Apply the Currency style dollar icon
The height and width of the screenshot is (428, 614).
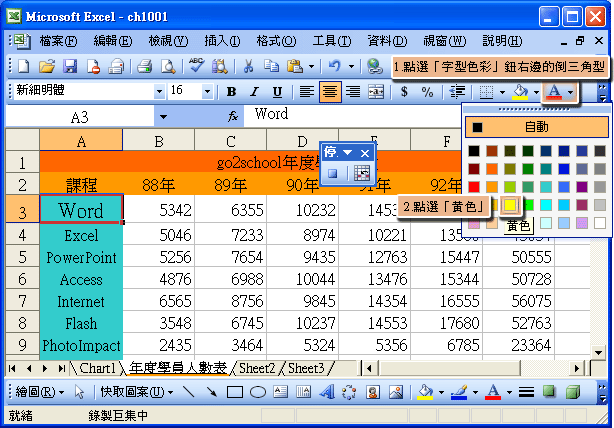tap(404, 92)
